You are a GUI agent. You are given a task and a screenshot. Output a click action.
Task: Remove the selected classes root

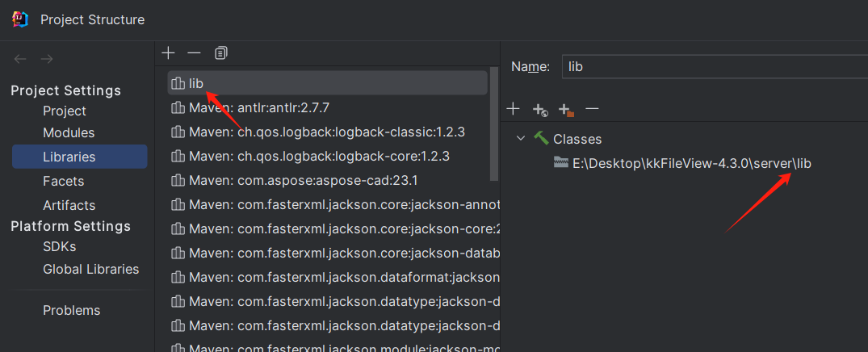point(593,109)
